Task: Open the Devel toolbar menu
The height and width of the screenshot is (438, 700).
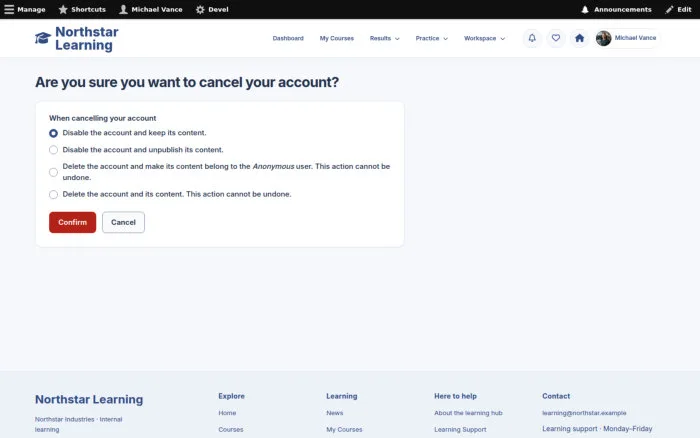Action: pyautogui.click(x=212, y=9)
